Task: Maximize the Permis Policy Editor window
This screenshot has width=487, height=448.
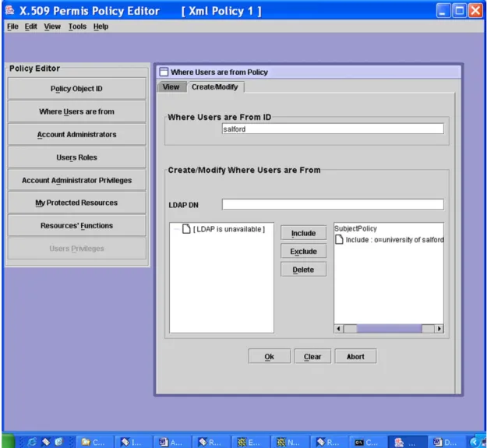Action: [x=460, y=11]
